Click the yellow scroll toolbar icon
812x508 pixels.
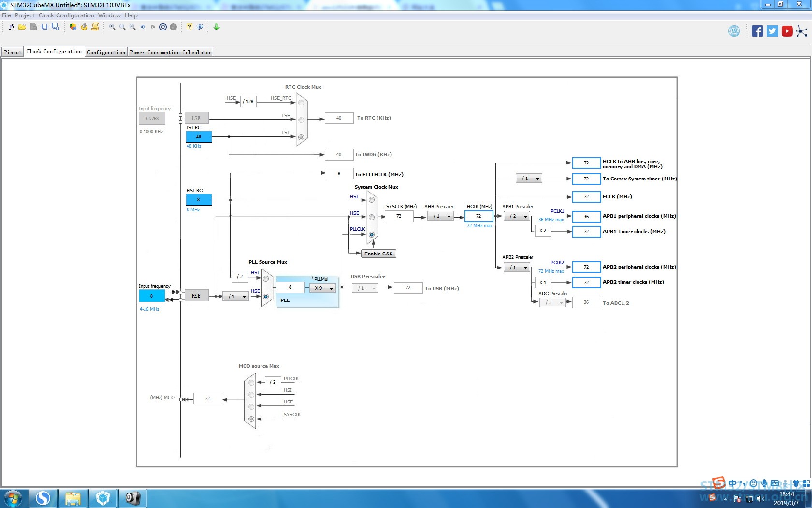pos(95,27)
